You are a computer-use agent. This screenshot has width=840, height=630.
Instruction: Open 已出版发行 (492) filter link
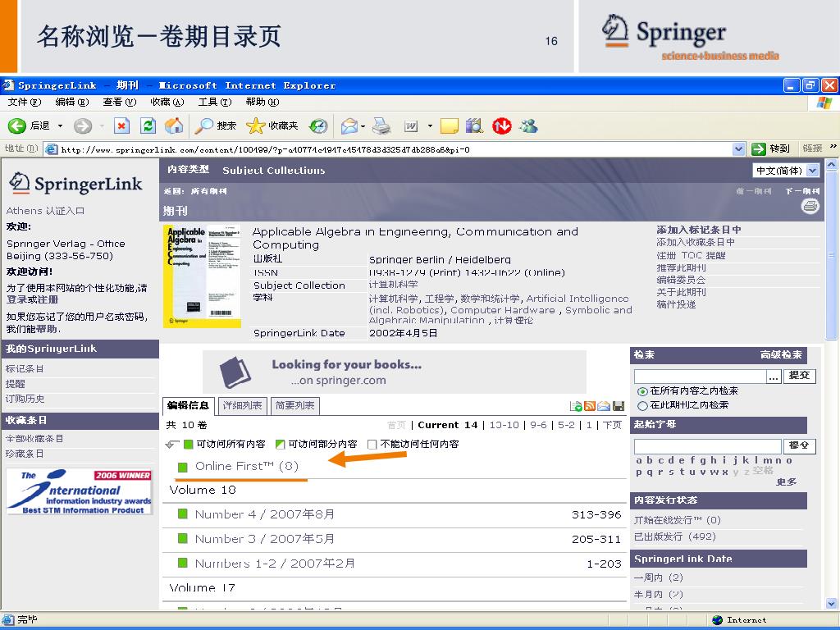click(x=675, y=536)
